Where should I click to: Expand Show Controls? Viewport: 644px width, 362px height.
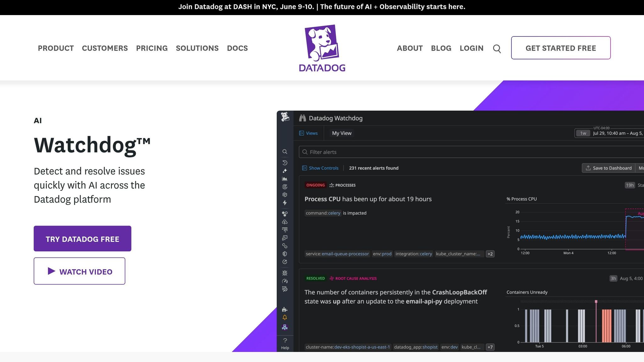tap(320, 168)
